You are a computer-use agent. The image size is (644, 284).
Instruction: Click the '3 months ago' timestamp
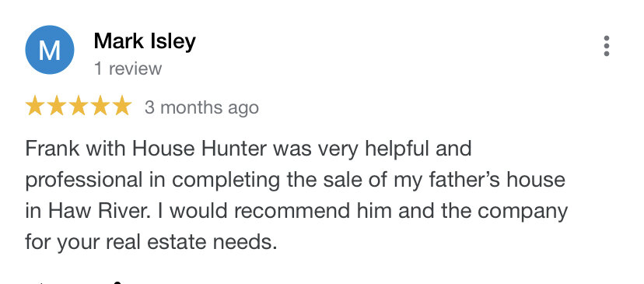pyautogui.click(x=201, y=107)
